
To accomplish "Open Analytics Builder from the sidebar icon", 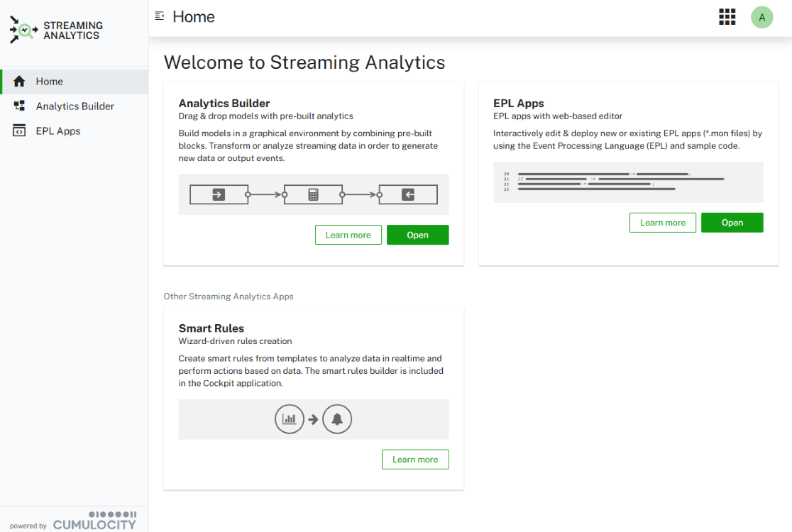I will click(18, 106).
